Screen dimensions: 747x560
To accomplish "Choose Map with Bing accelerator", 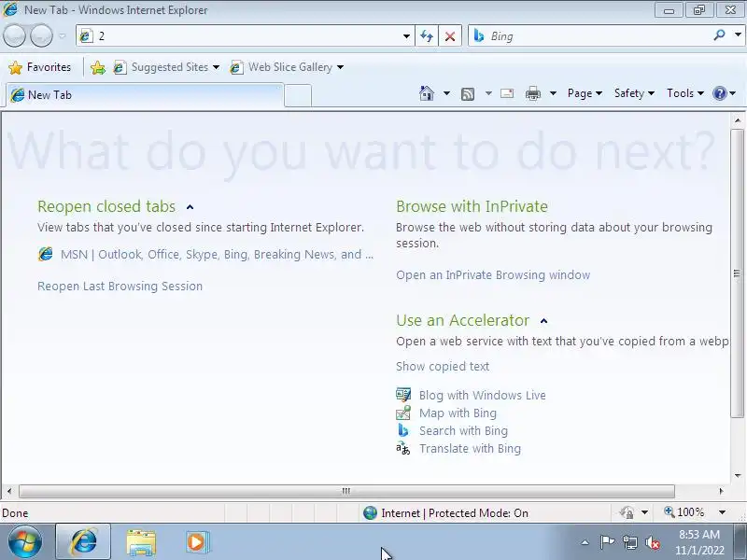I will point(458,413).
